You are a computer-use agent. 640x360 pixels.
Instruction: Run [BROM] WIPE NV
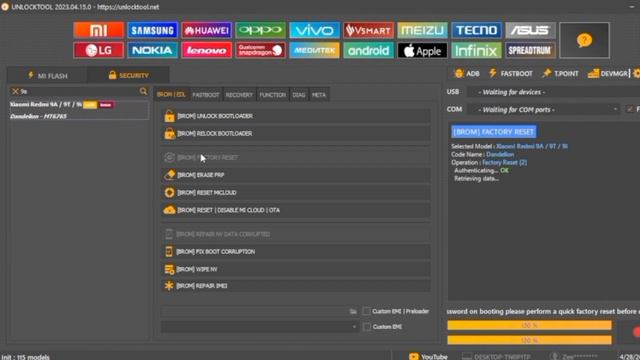(296, 269)
